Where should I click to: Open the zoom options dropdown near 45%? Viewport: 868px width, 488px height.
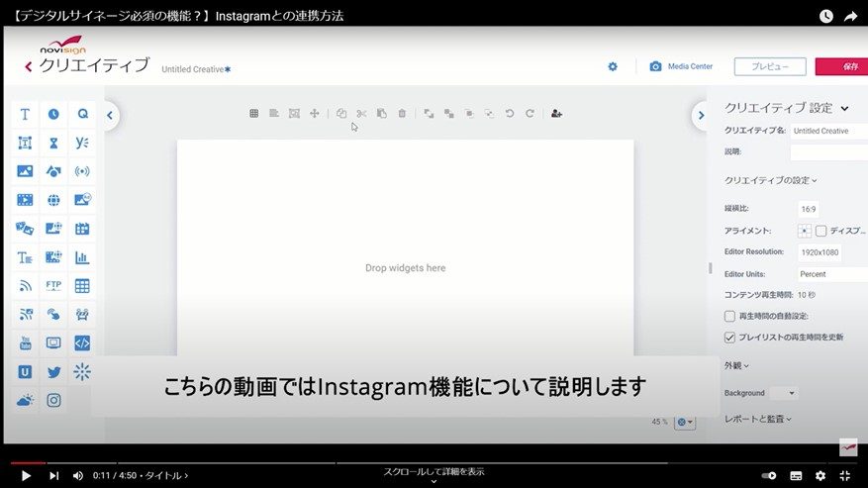pyautogui.click(x=685, y=422)
